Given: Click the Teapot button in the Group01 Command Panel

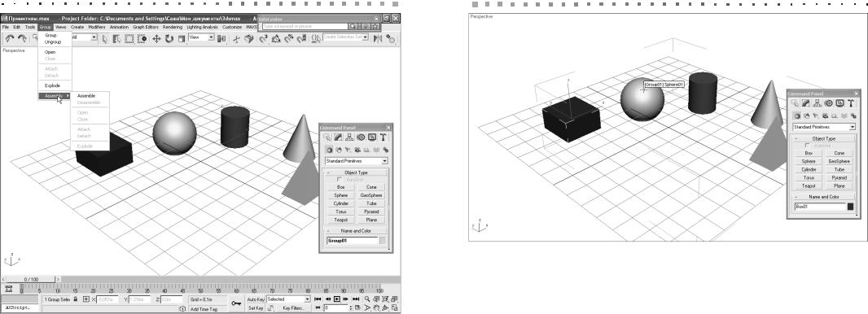Looking at the screenshot, I should coord(341,220).
